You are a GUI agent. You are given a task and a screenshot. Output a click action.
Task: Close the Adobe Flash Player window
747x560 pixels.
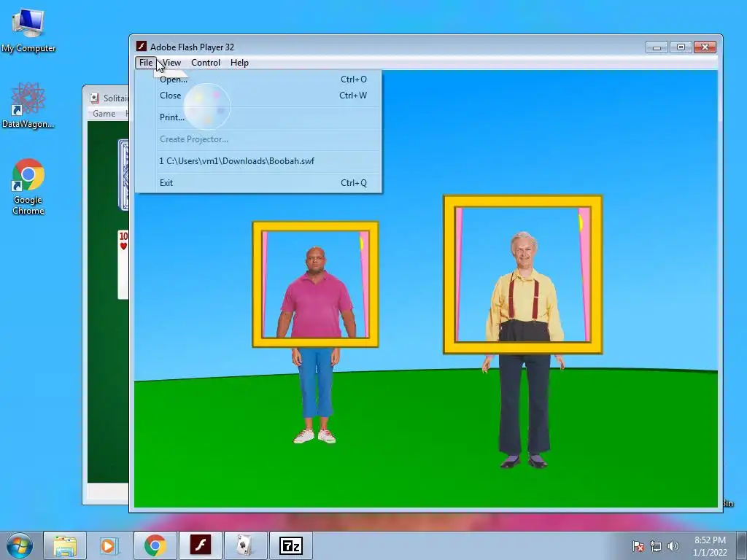(705, 47)
